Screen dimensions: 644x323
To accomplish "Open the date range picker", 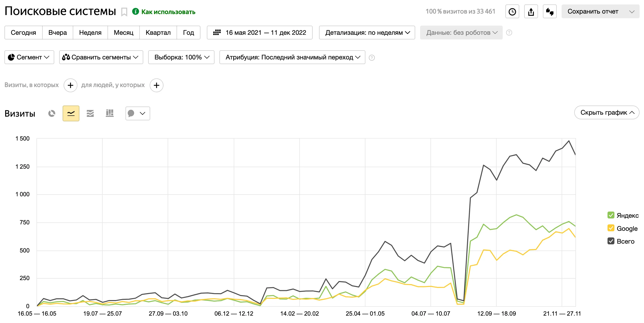I will click(x=260, y=33).
